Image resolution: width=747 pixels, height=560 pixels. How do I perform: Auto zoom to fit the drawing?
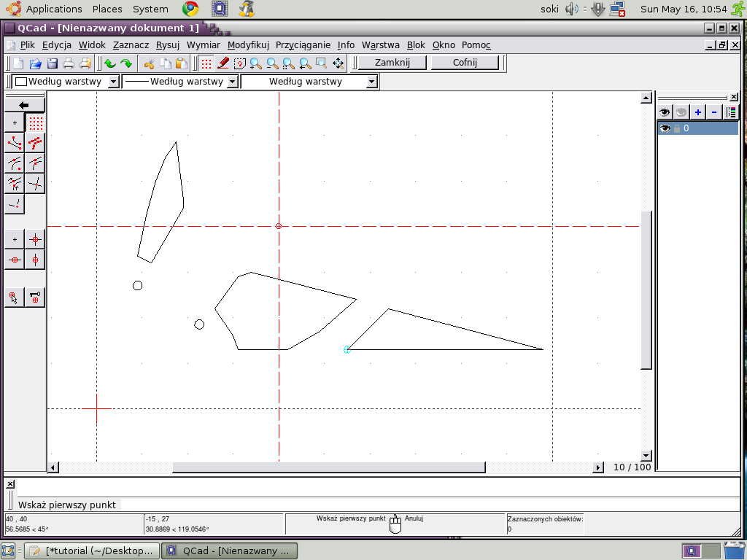coord(289,63)
